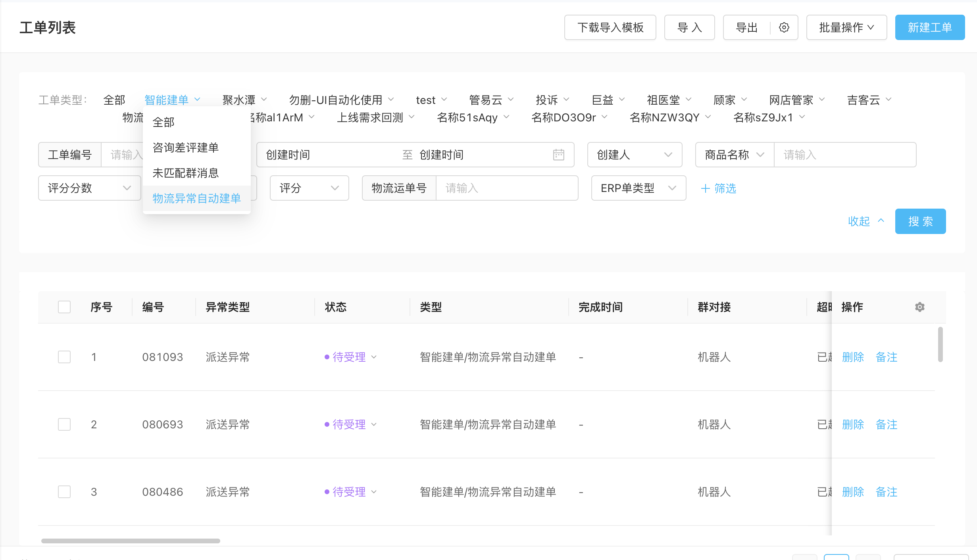This screenshot has width=977, height=560.
Task: Click 物流运单号 input field
Action: pos(507,188)
